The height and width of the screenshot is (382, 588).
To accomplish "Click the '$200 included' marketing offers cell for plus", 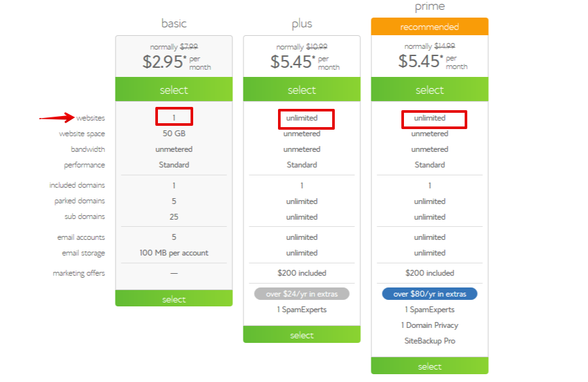I will point(302,272).
